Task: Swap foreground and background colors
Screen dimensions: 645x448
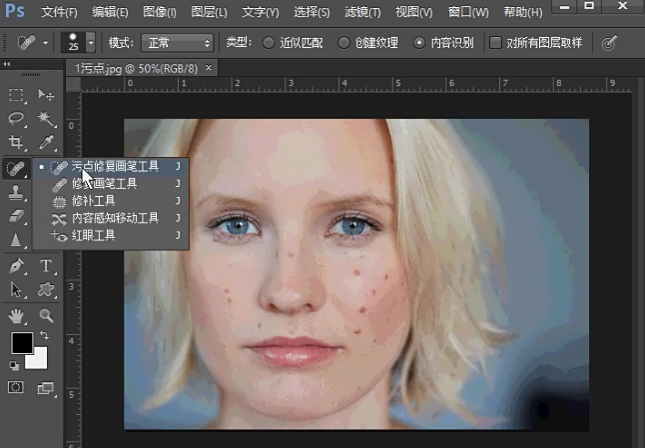Action: 44,335
